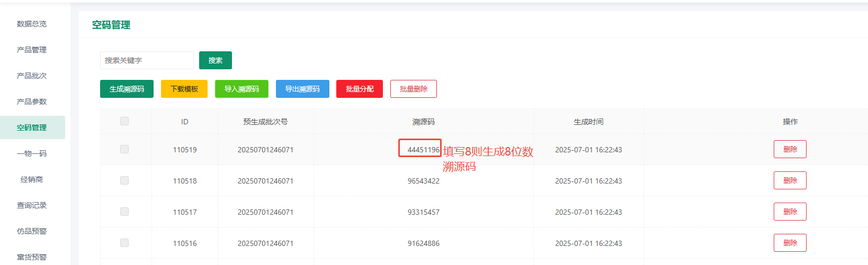Open 数据总览 in the sidebar
The height and width of the screenshot is (265, 868).
click(x=32, y=24)
